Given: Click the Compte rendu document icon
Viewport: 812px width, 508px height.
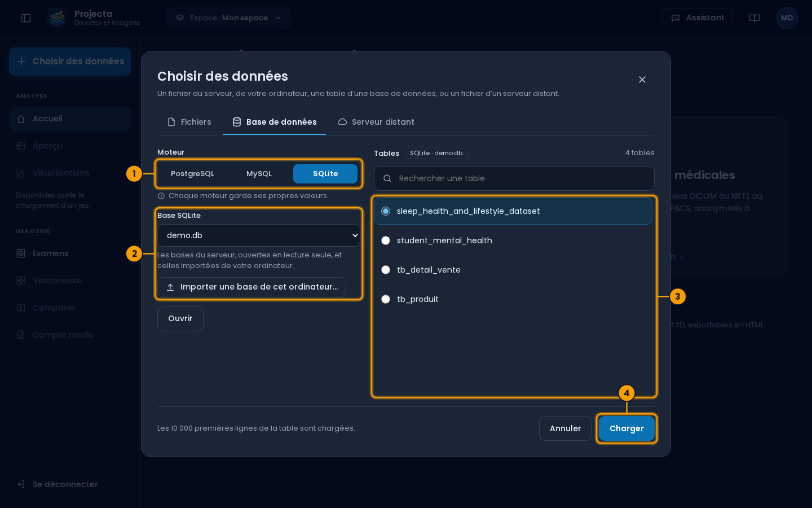Looking at the screenshot, I should pos(21,335).
